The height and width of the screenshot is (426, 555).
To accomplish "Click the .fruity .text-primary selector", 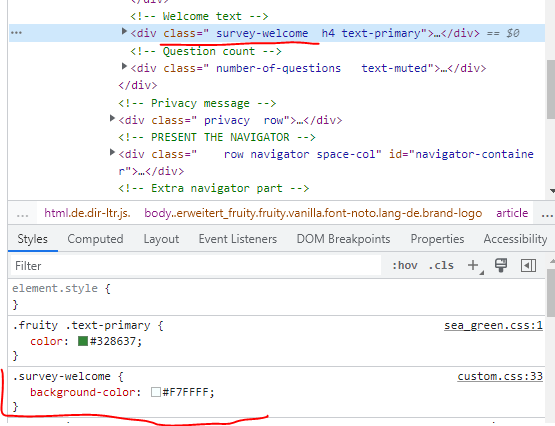I will (81, 325).
